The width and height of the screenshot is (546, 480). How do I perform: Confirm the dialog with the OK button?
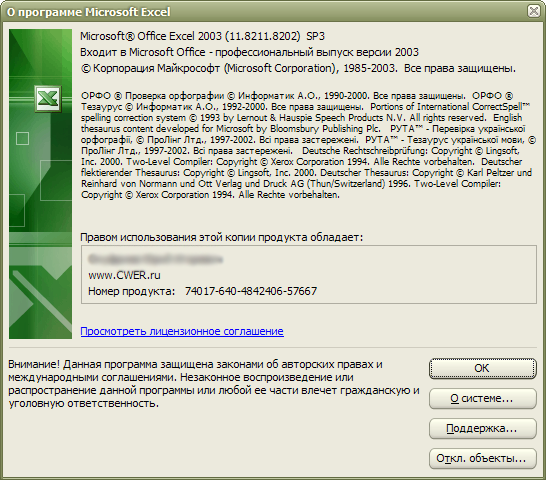coord(483,368)
